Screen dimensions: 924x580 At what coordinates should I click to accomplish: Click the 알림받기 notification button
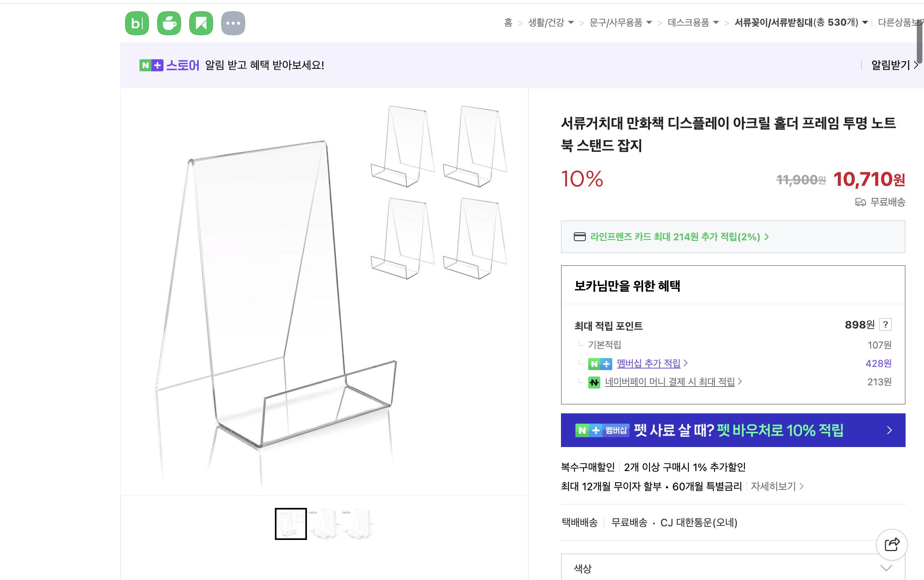890,64
